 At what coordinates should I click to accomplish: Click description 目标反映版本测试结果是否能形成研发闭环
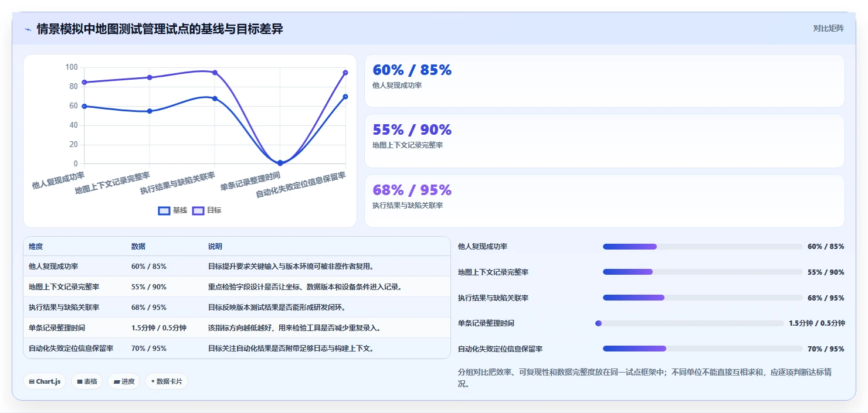pos(277,307)
